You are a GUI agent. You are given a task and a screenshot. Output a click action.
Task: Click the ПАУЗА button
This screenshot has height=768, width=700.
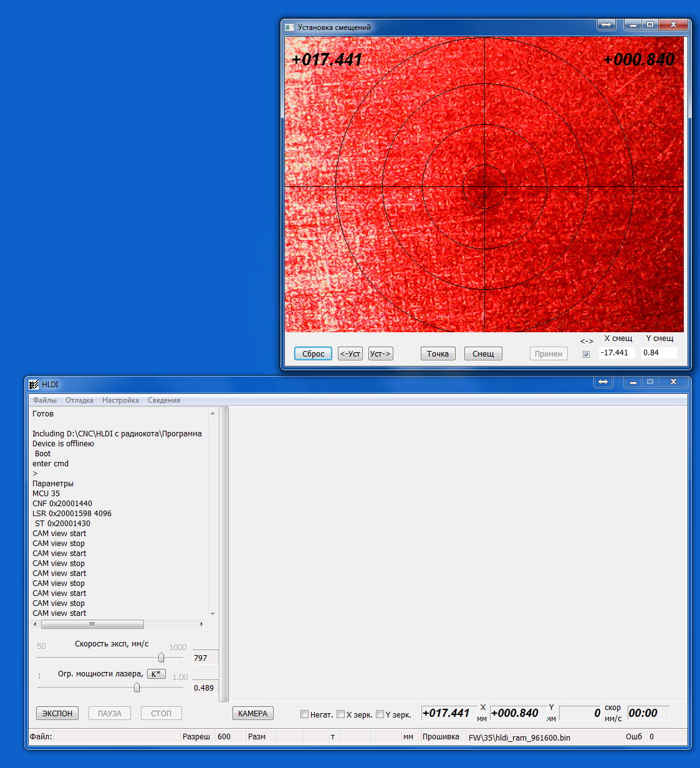tap(110, 713)
